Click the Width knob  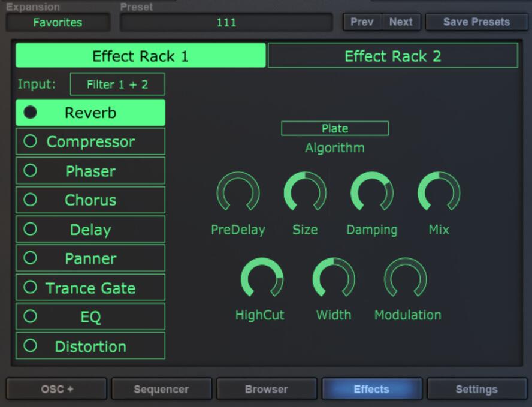coord(334,278)
